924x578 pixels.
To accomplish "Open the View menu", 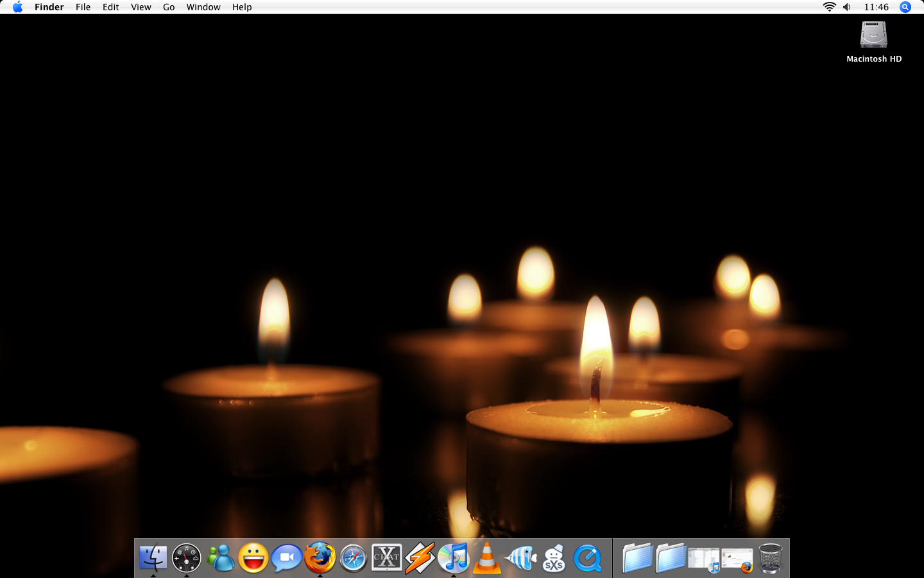I will pos(141,7).
